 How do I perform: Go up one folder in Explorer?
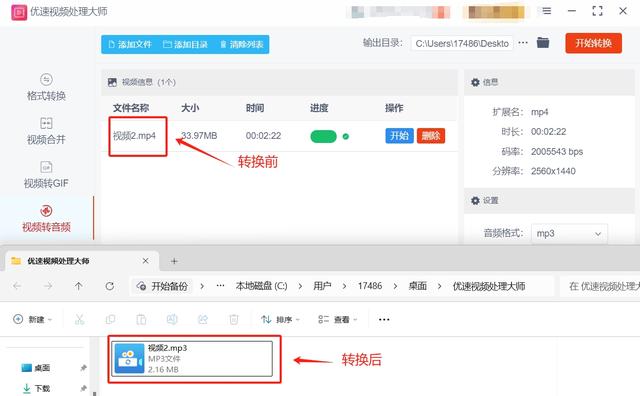click(x=78, y=286)
